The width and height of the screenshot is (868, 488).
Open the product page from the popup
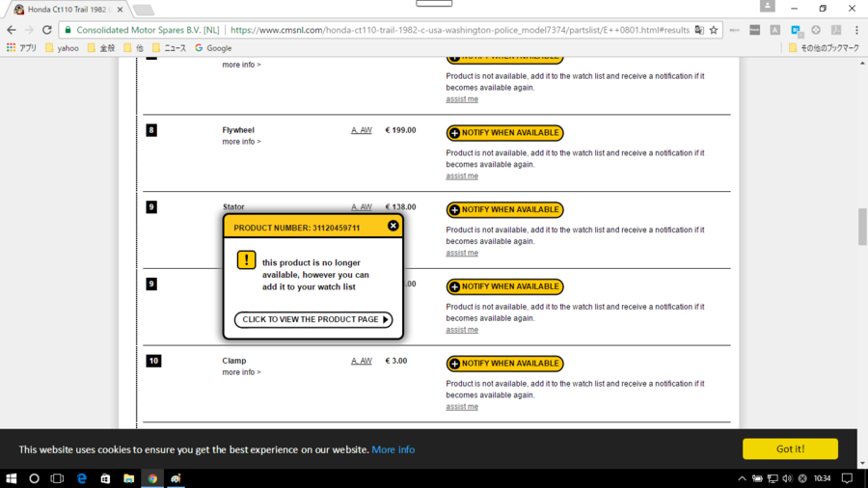tap(313, 320)
